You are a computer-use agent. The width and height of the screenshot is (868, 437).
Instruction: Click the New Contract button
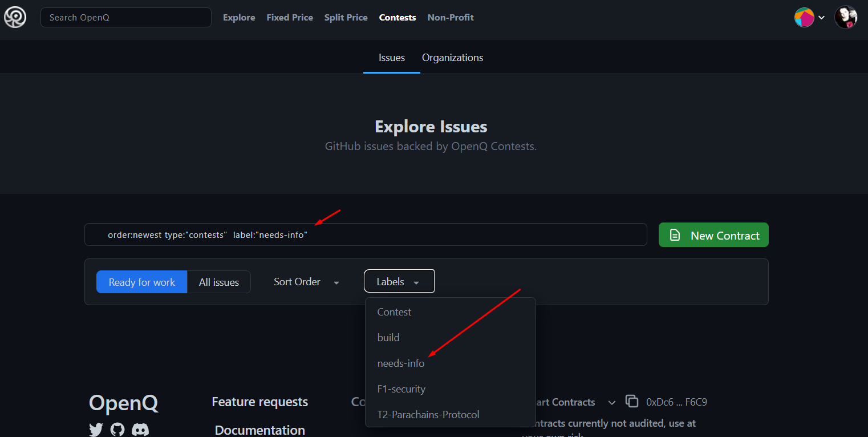coord(713,234)
